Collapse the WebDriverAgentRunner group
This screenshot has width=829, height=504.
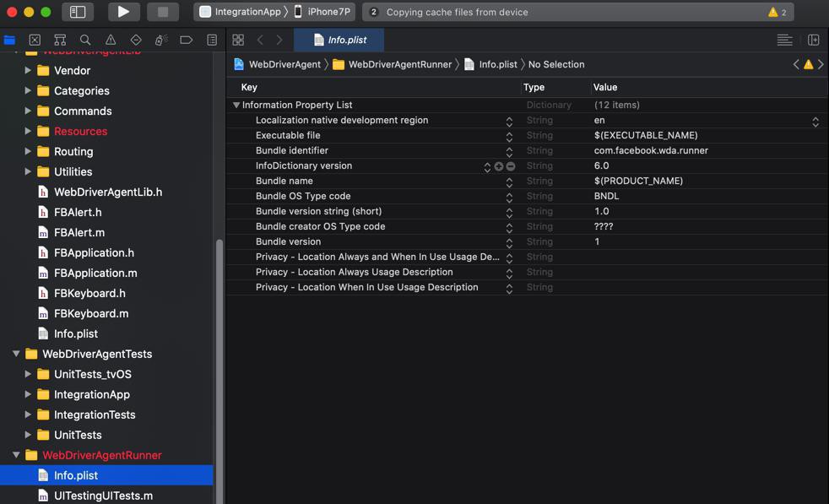pos(16,455)
